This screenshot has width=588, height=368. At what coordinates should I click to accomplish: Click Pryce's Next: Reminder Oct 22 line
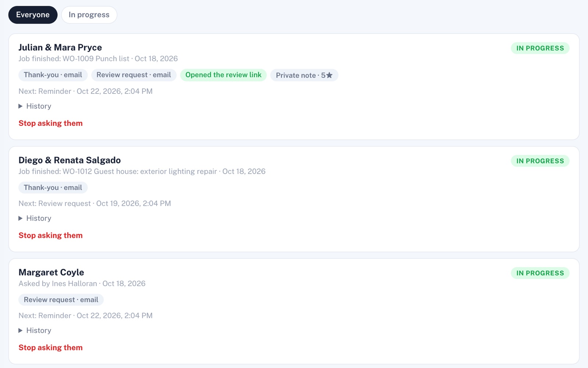click(x=86, y=91)
